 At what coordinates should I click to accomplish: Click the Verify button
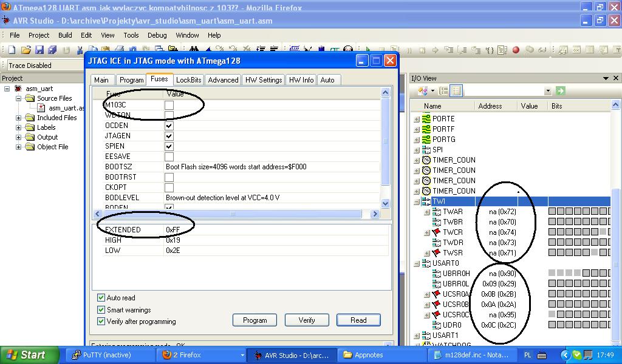(x=307, y=320)
